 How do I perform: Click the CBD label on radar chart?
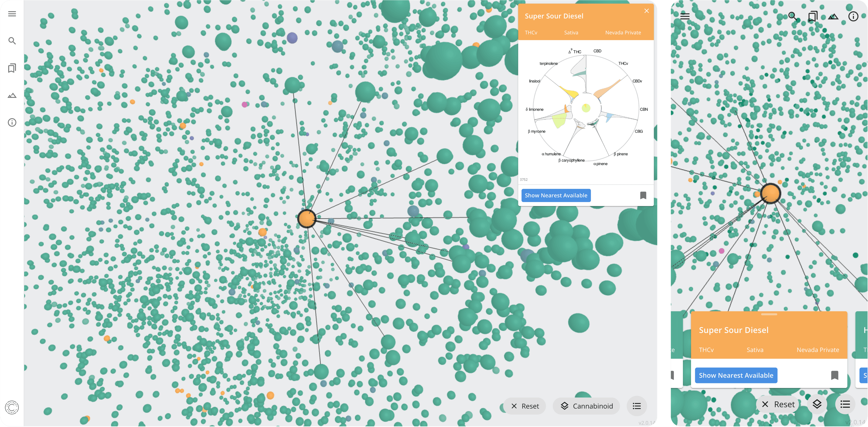tap(597, 51)
